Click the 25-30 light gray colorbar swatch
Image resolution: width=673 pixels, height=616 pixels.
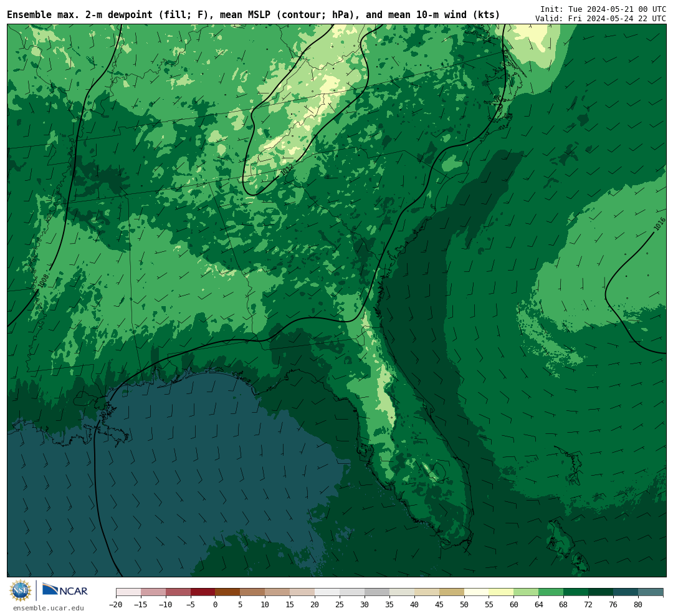coord(352,592)
